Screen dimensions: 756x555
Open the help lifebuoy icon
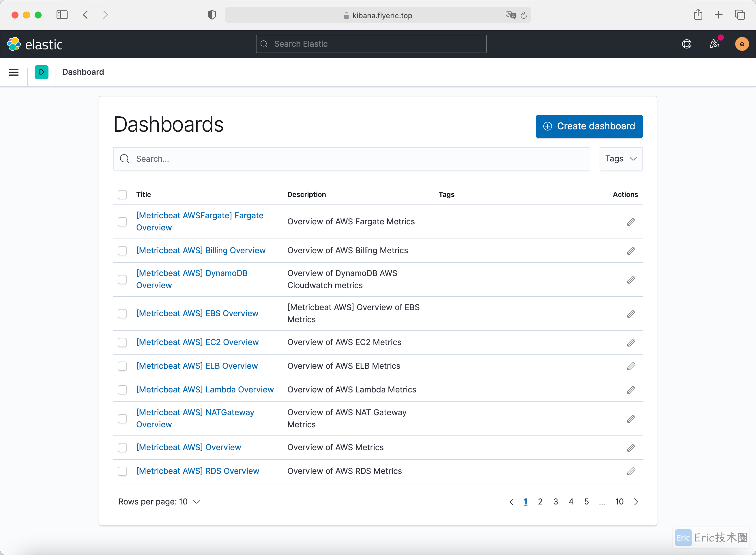click(686, 44)
